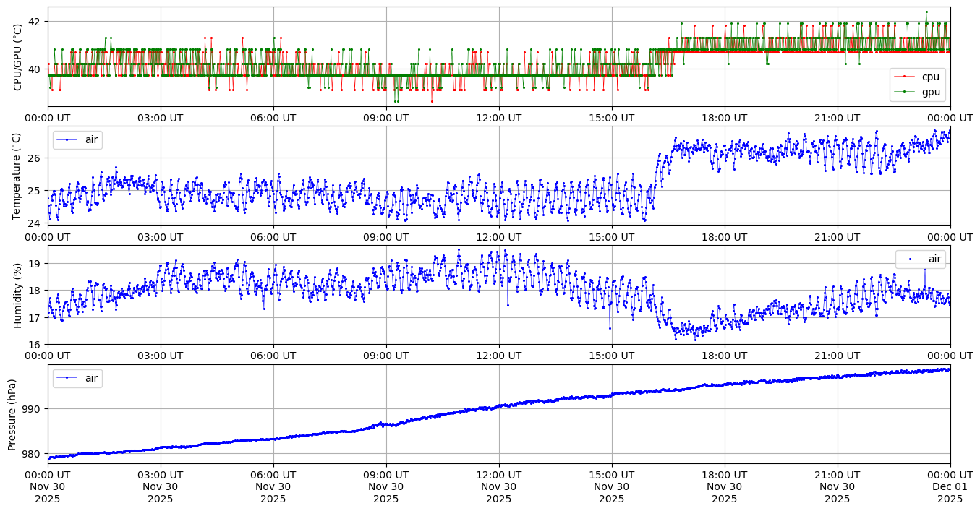Click the Humidity (%) y-axis label

point(17,295)
